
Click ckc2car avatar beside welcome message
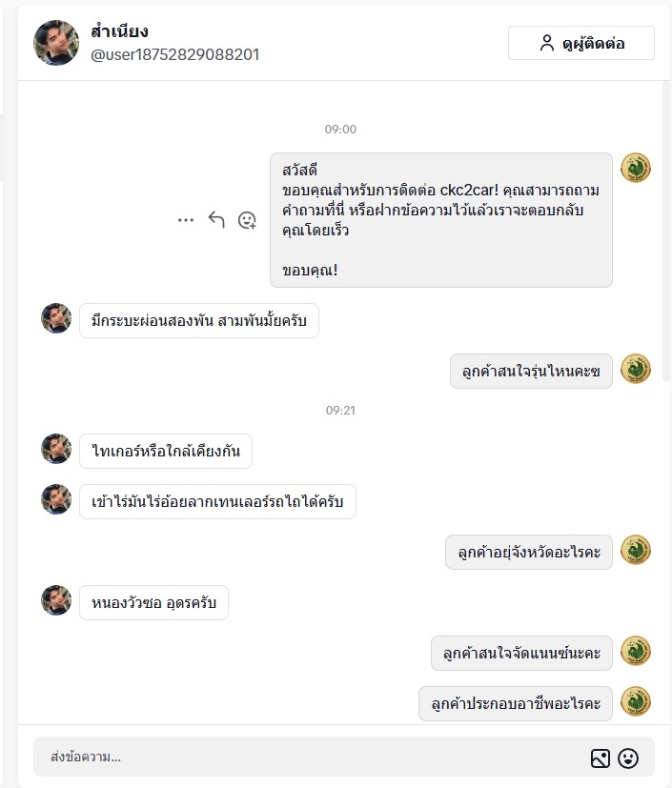tap(636, 168)
